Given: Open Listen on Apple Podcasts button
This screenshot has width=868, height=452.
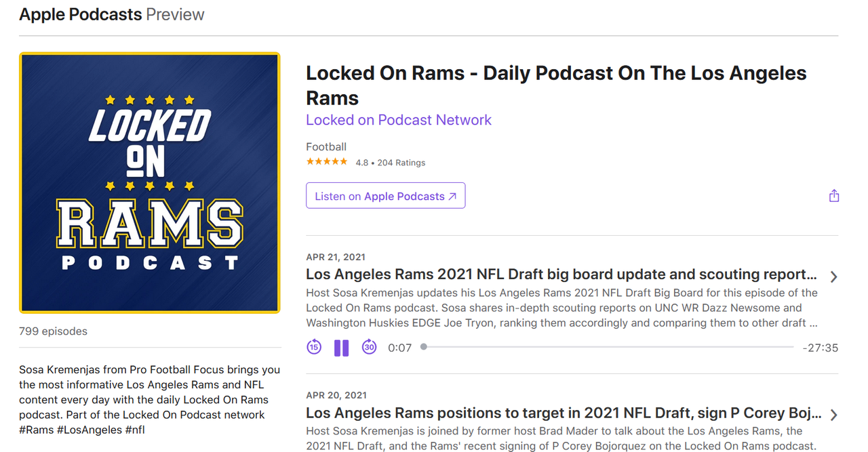Looking at the screenshot, I should coord(385,196).
